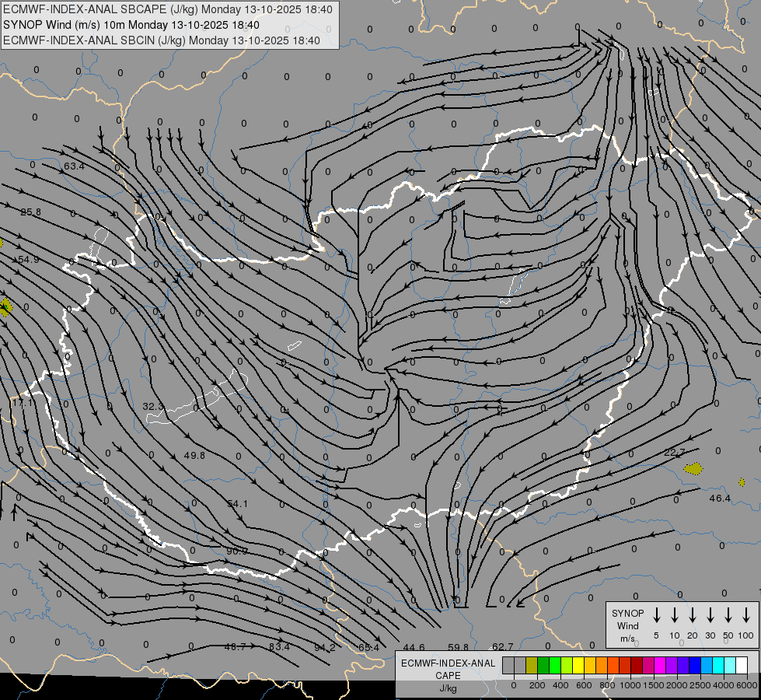Click the '30' label under wind legend arrow
Image resolution: width=761 pixels, height=700 pixels.
[710, 635]
